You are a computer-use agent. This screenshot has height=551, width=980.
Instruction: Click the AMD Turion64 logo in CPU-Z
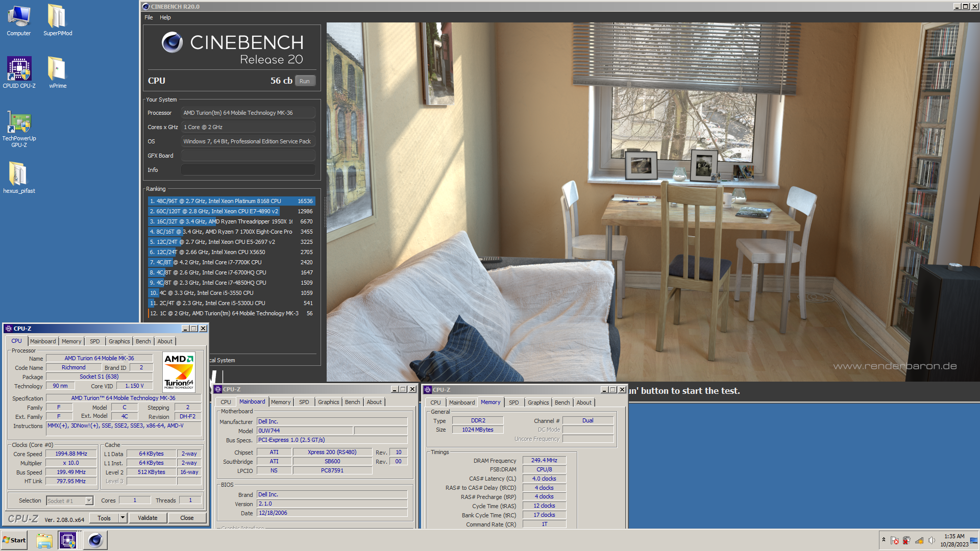(179, 372)
